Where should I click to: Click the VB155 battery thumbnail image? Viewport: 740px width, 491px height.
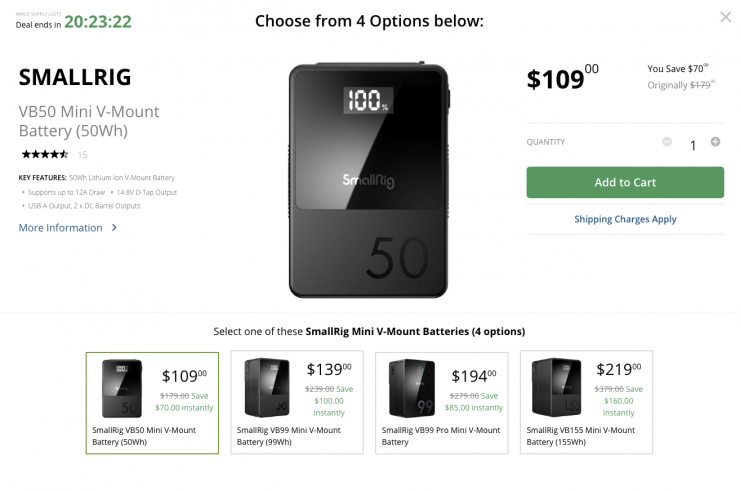pos(555,388)
